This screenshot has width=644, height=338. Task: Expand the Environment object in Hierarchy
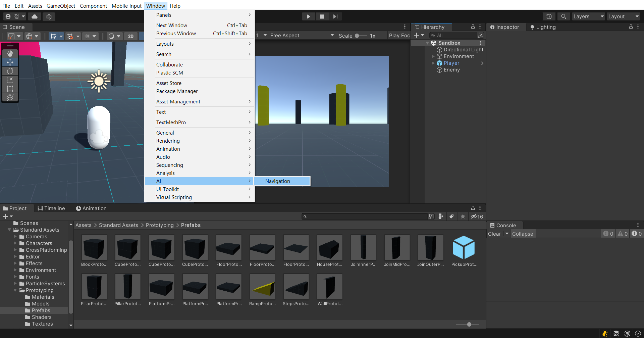point(433,56)
